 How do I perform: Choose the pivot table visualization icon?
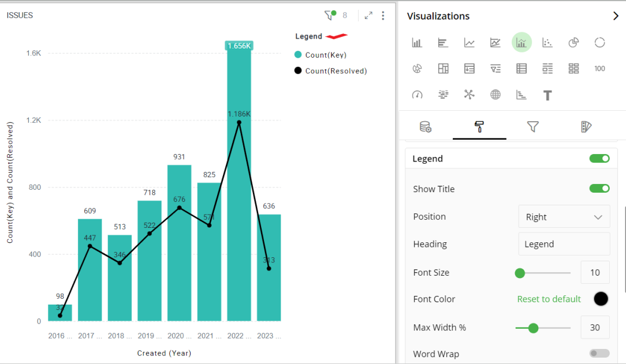(x=443, y=69)
